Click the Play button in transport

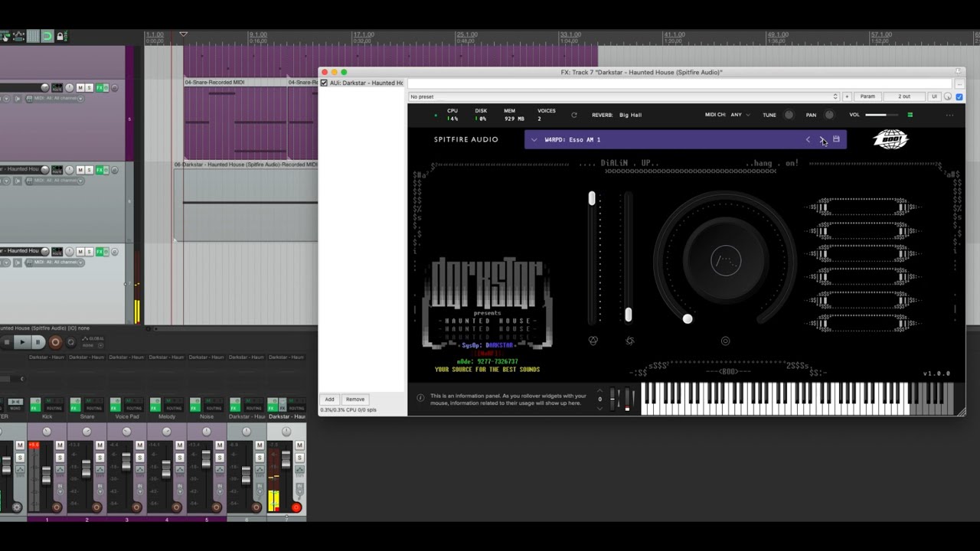[22, 342]
